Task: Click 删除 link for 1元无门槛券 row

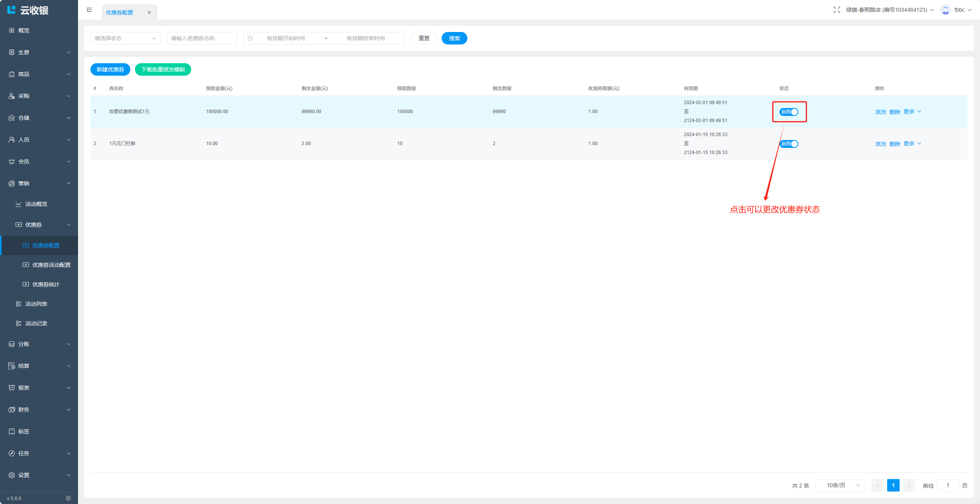Action: click(895, 144)
